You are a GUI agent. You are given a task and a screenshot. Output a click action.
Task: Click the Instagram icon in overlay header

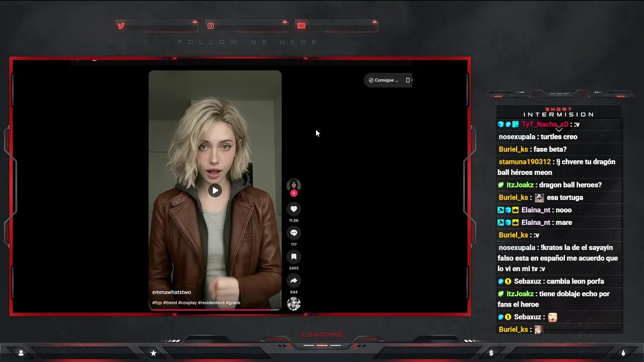click(211, 26)
